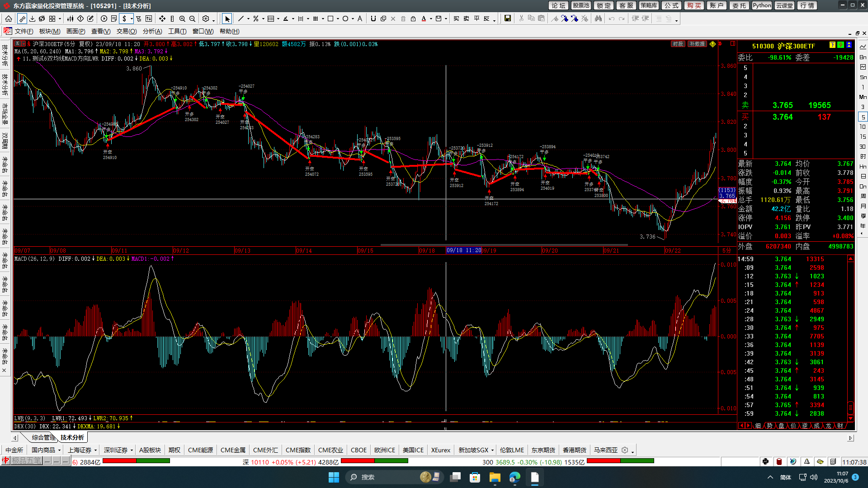Screen dimensions: 868x488
Task: Click the four-arrow move icon
Action: 162,19
